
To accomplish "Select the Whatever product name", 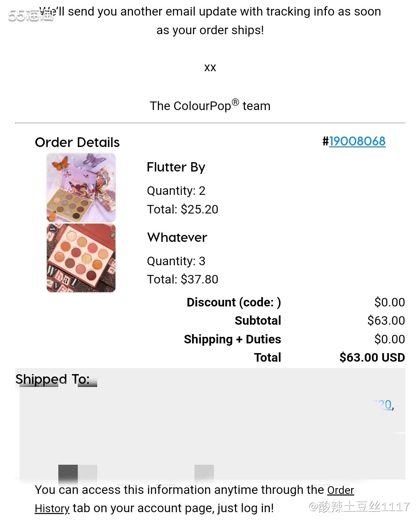I will tap(177, 237).
